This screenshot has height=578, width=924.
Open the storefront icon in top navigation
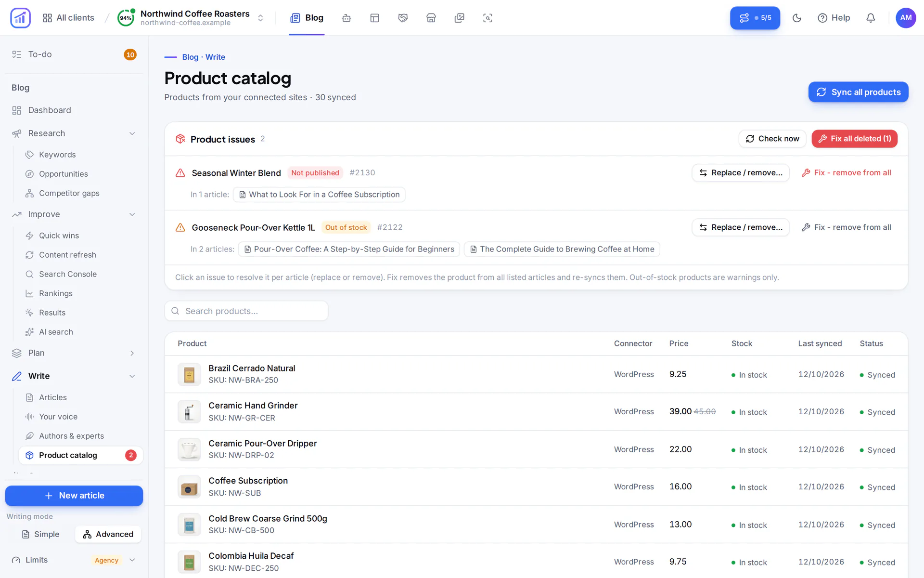click(x=431, y=18)
